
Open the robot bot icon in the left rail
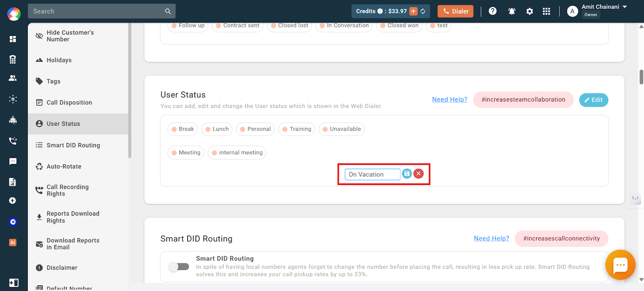tap(13, 120)
